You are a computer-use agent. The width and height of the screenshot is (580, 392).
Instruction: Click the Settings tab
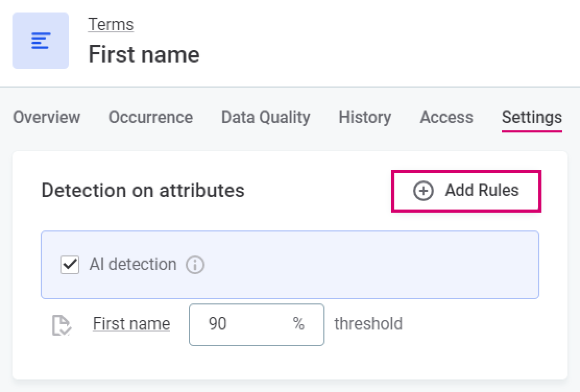pyautogui.click(x=531, y=117)
